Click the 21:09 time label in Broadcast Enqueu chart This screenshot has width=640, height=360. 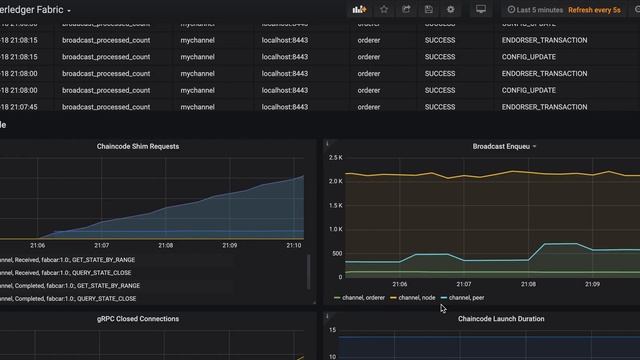(592, 284)
